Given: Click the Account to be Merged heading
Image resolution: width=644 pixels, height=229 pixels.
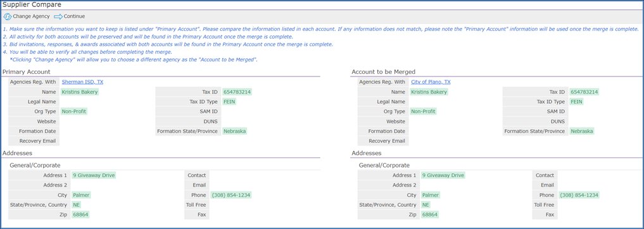Looking at the screenshot, I should pyautogui.click(x=383, y=72).
